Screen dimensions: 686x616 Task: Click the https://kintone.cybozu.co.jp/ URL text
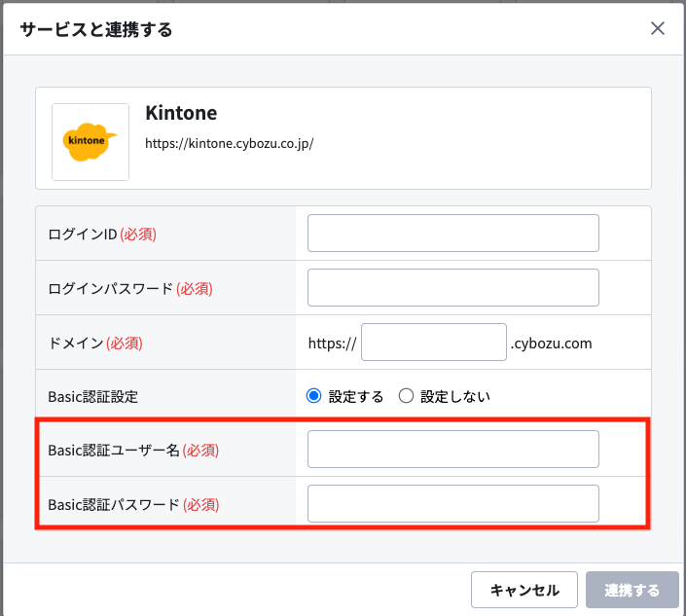[x=230, y=143]
